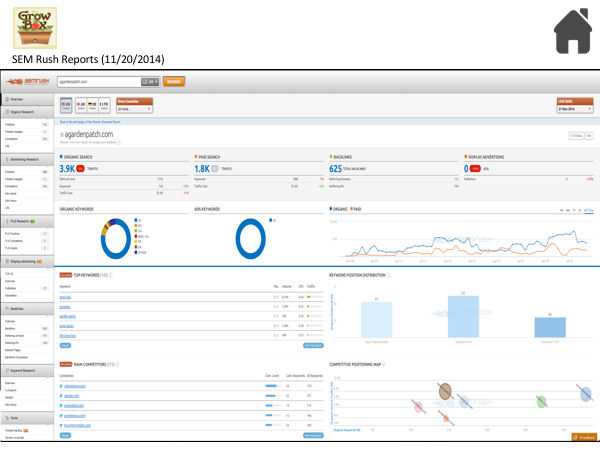Click info icon beside Keyword Position Distribution

[x=388, y=275]
